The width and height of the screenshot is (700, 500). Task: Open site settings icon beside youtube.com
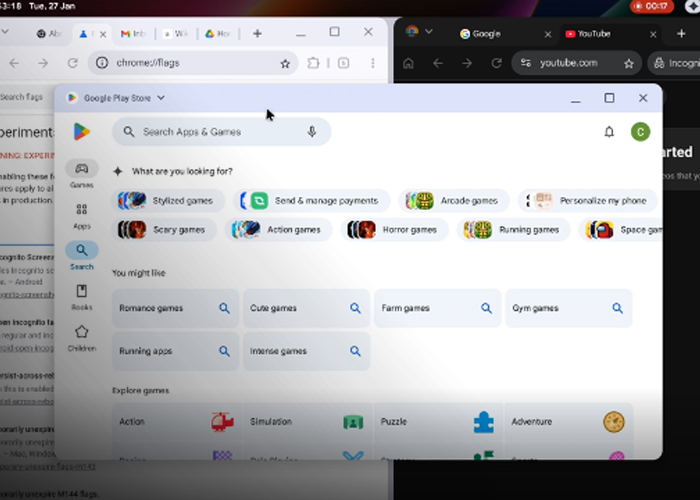click(x=526, y=63)
